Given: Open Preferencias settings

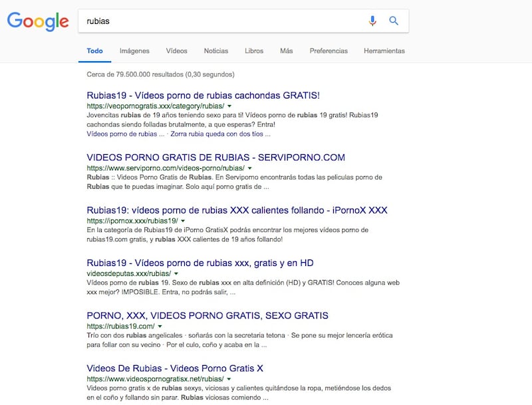Looking at the screenshot, I should 329,51.
